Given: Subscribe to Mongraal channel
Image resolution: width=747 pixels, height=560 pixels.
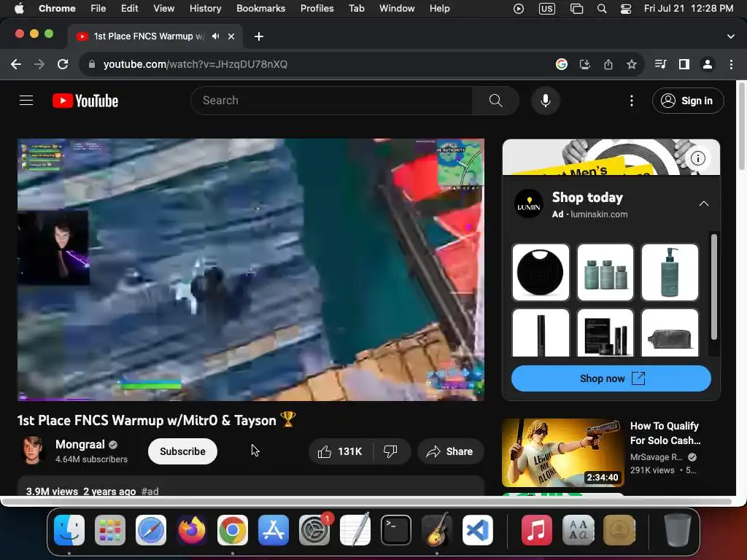Looking at the screenshot, I should pyautogui.click(x=182, y=451).
